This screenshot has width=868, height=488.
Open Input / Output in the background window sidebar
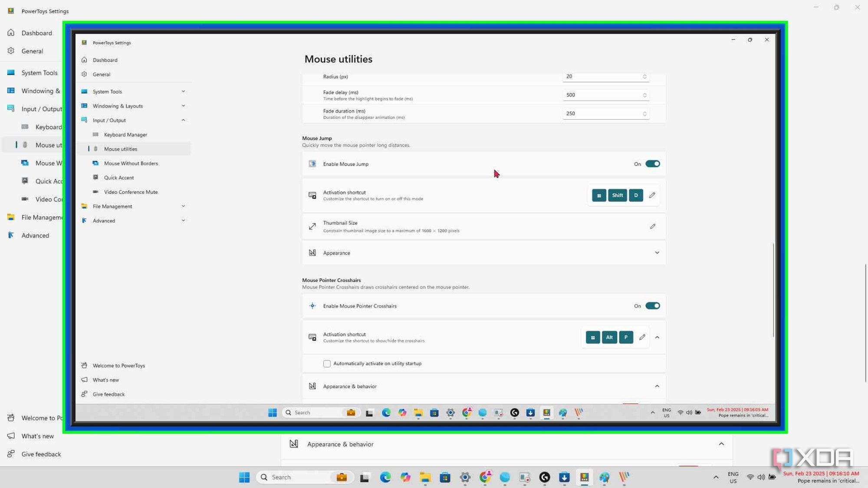(x=42, y=109)
